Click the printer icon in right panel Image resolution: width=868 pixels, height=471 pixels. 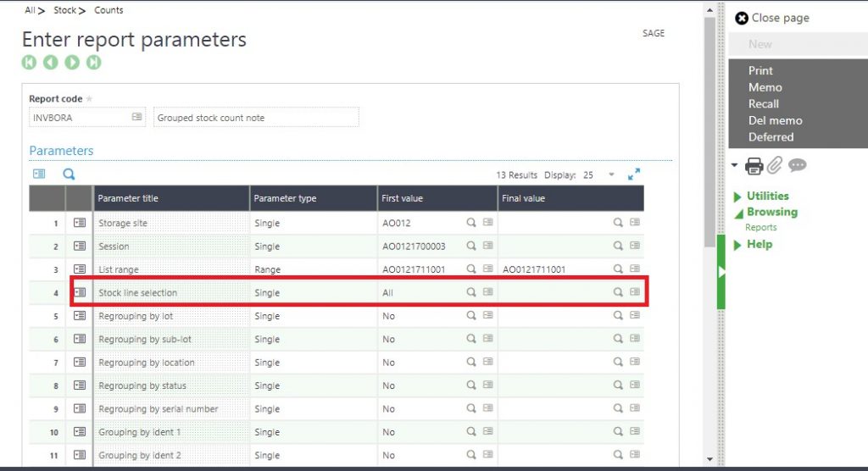coord(754,166)
